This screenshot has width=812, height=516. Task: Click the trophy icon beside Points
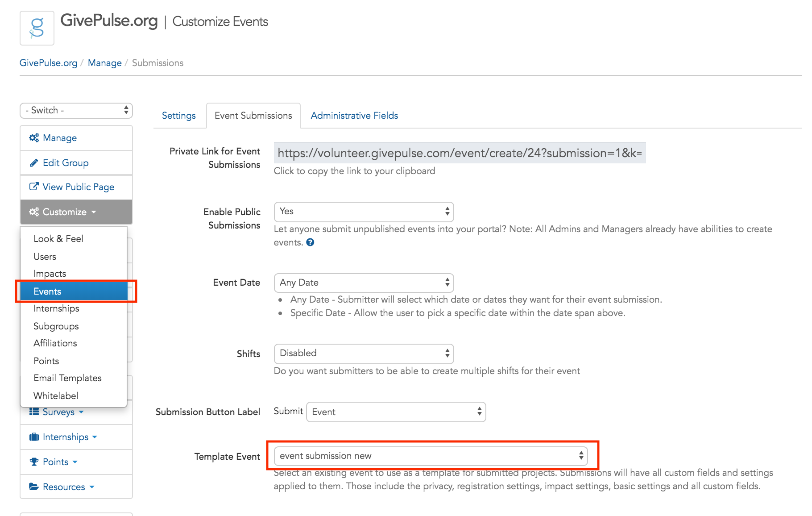34,462
